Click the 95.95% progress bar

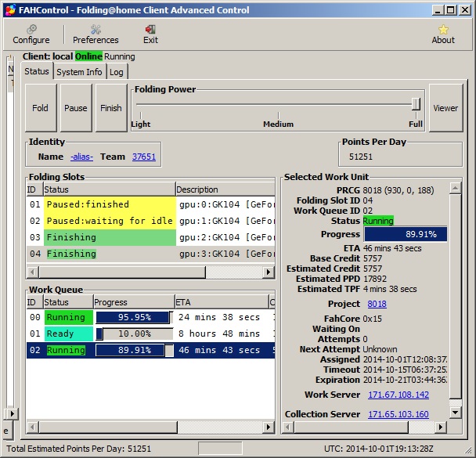click(135, 317)
